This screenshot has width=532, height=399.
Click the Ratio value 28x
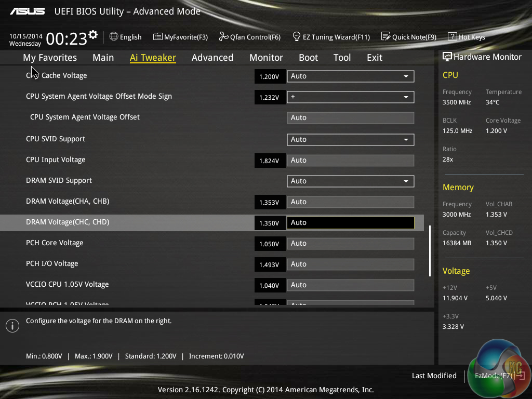(x=447, y=159)
